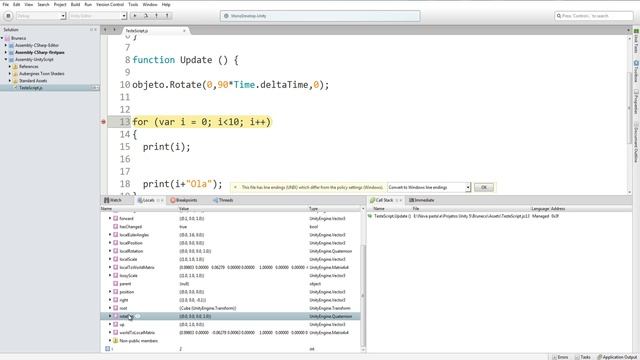The width and height of the screenshot is (640, 360).
Task: Collapse the Bruneco solution node
Action: (2, 38)
